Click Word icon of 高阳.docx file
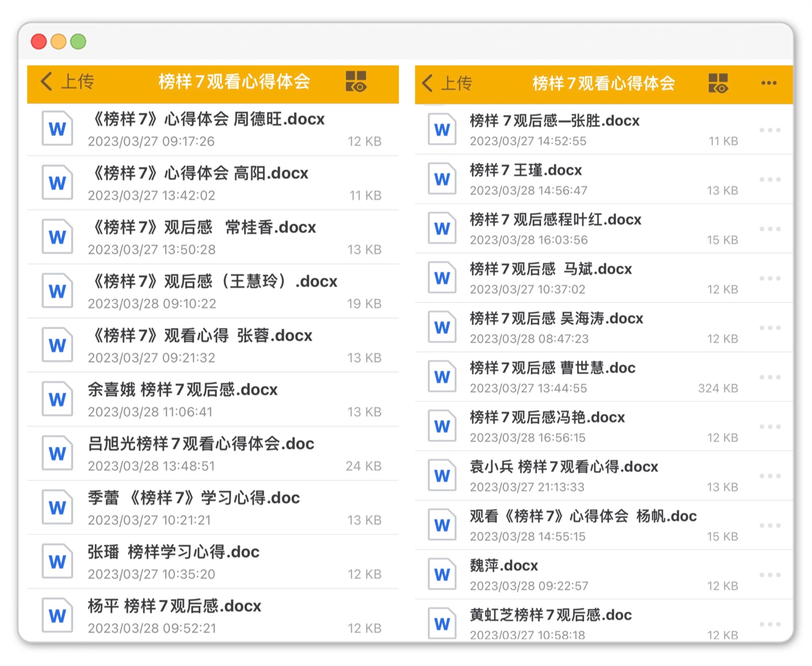Image resolution: width=812 pixels, height=666 pixels. click(x=57, y=183)
